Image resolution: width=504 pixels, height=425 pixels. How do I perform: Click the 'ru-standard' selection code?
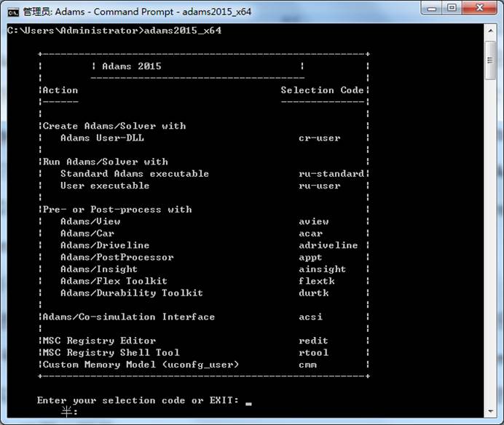pos(331,174)
